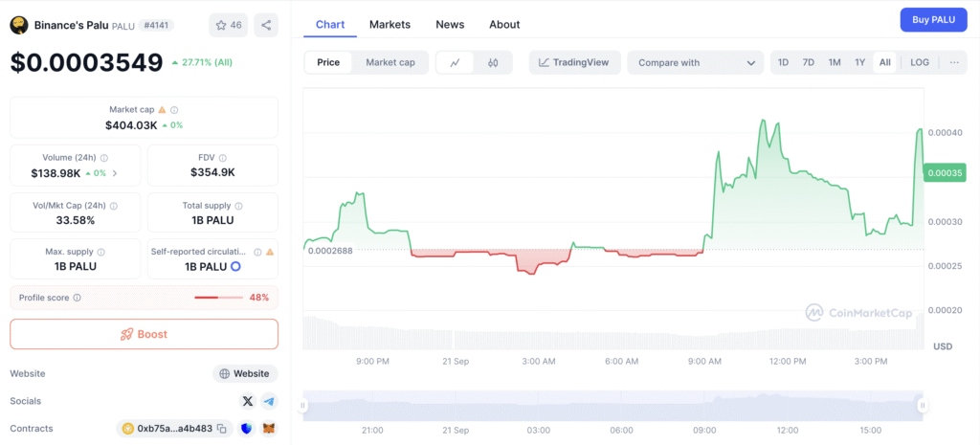Grab the left handle of range slider

[x=303, y=406]
